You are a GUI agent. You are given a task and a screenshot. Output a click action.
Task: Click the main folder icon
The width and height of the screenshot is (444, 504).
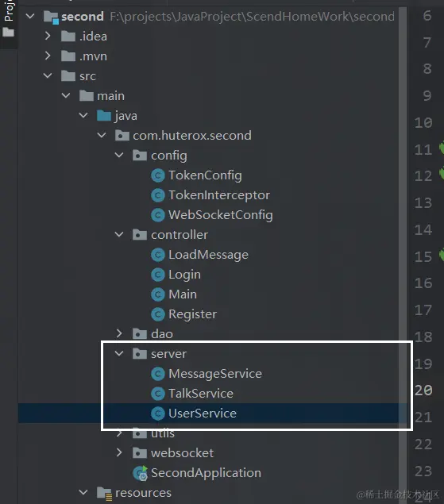[x=87, y=96]
